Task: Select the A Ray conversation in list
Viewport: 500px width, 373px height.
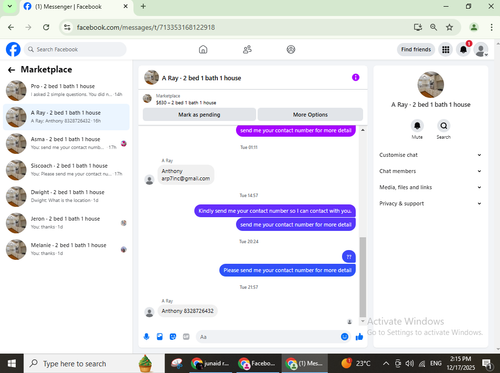Action: point(66,117)
